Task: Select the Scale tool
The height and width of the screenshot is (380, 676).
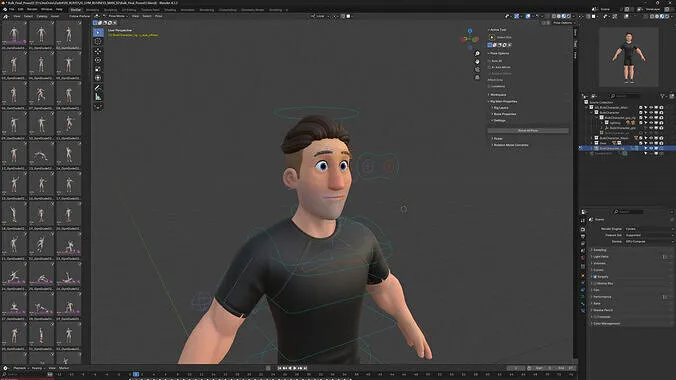Action: pyautogui.click(x=98, y=69)
